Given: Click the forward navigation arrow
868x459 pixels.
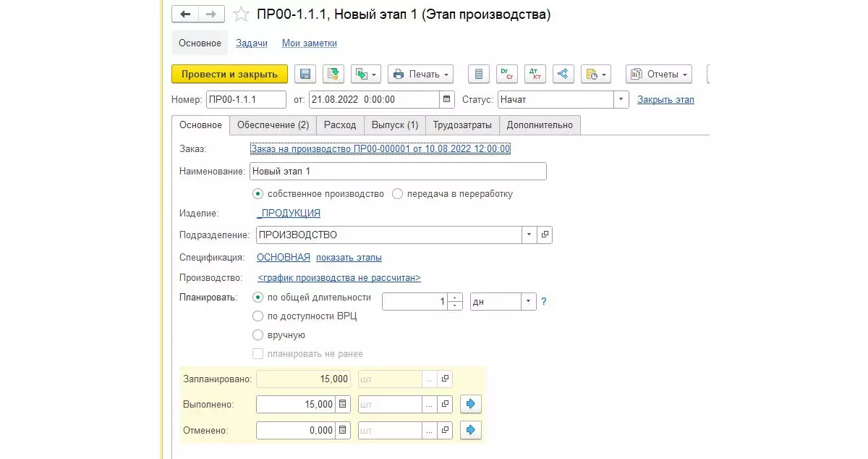Looking at the screenshot, I should click(x=211, y=14).
